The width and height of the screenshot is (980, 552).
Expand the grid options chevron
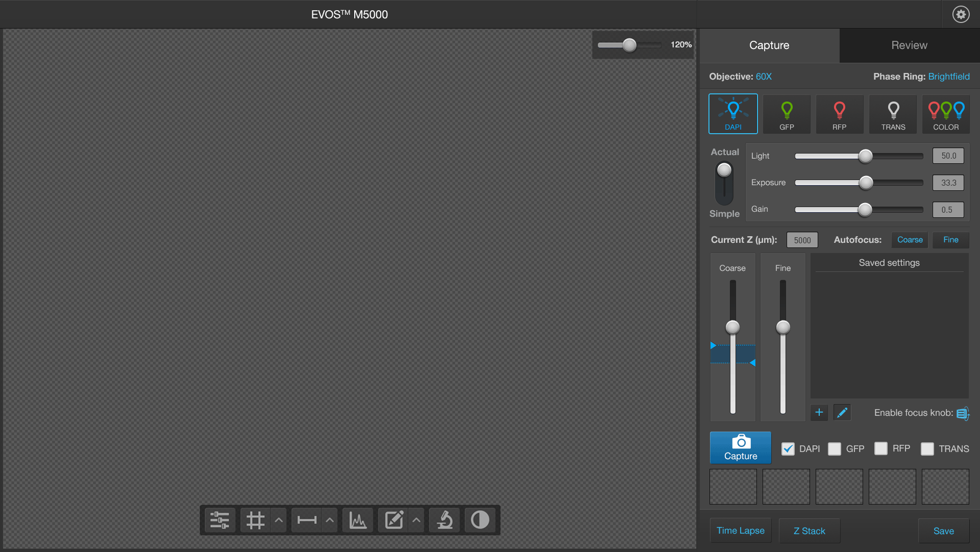coord(279,520)
